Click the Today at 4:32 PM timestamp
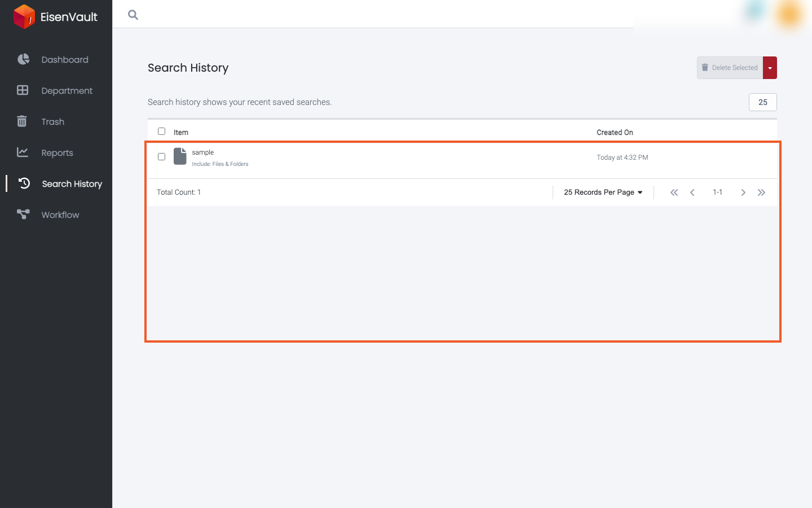The height and width of the screenshot is (508, 812). (x=623, y=157)
